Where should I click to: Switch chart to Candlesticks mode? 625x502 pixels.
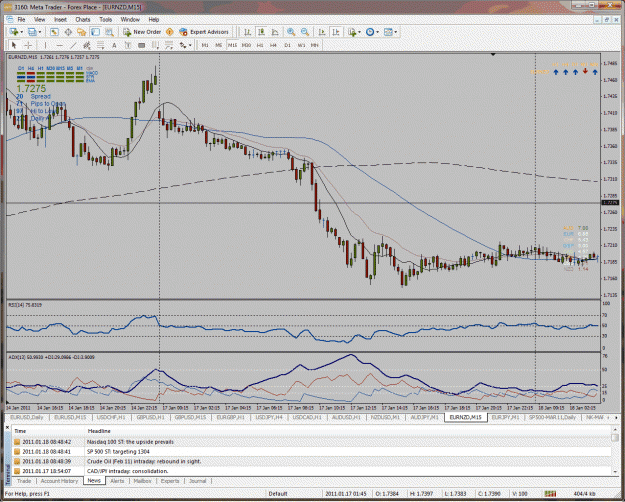[x=261, y=32]
